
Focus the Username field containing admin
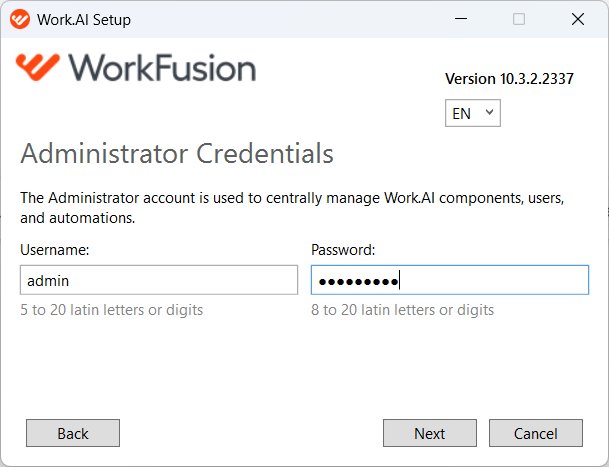(159, 280)
